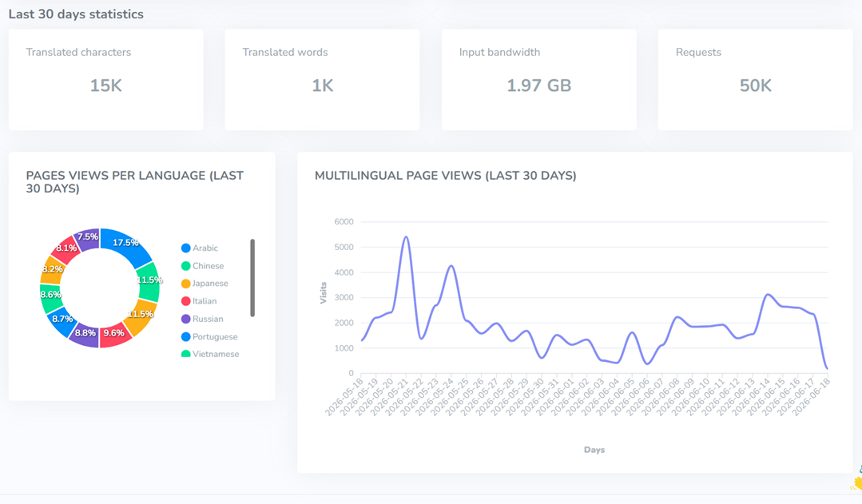Click the 'Days' x-axis label
This screenshot has height=504, width=862.
[x=594, y=450]
